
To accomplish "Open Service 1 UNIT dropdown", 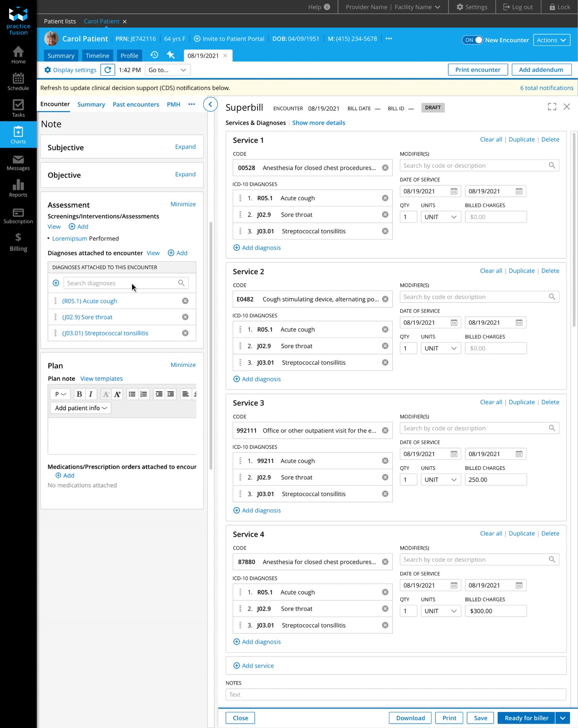I will pos(441,217).
